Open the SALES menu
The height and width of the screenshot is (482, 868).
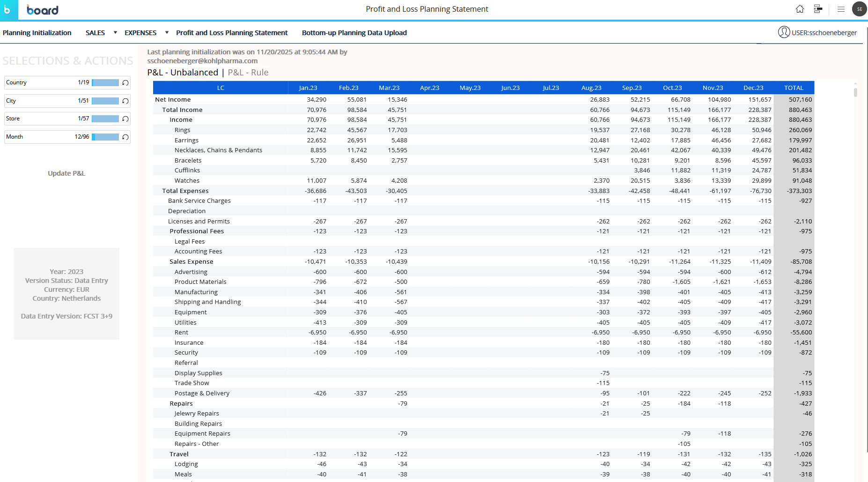pyautogui.click(x=95, y=33)
